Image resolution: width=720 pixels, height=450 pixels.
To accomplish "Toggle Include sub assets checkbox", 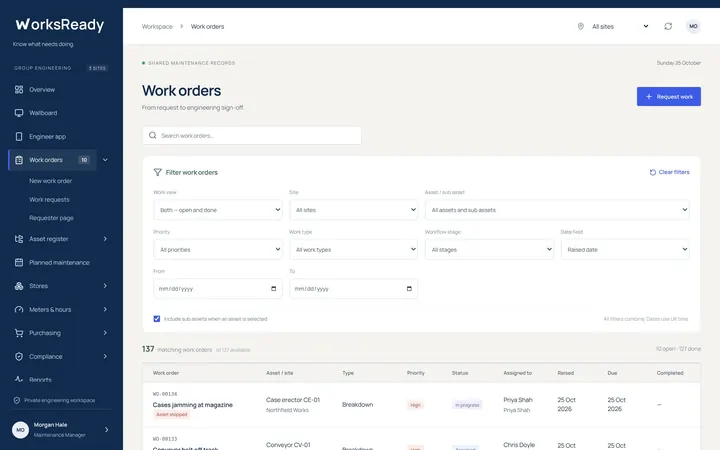I will pos(157,319).
